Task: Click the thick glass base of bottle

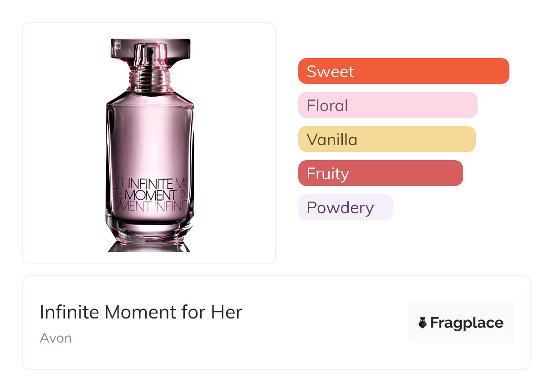Action: tap(149, 229)
